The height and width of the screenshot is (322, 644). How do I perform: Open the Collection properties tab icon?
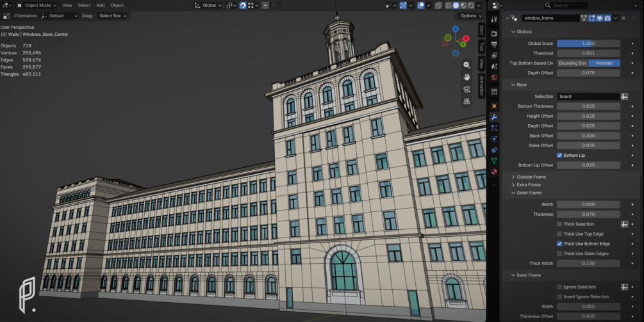click(x=494, y=92)
